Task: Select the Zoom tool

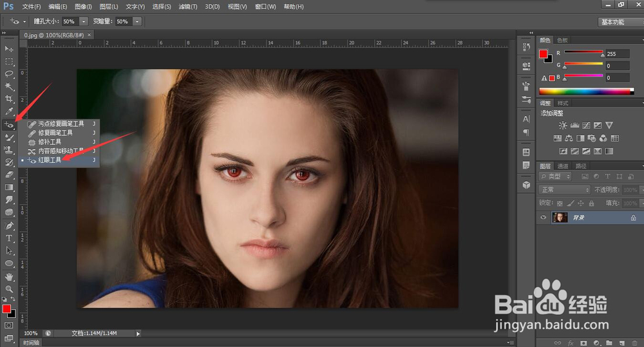Action: [8, 289]
